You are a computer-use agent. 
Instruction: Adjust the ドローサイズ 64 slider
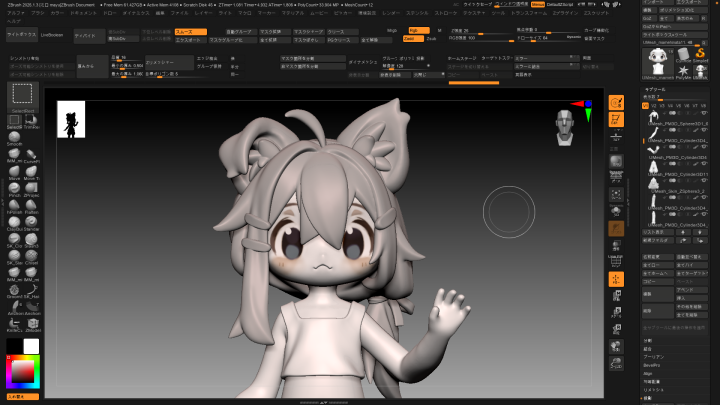coord(549,38)
